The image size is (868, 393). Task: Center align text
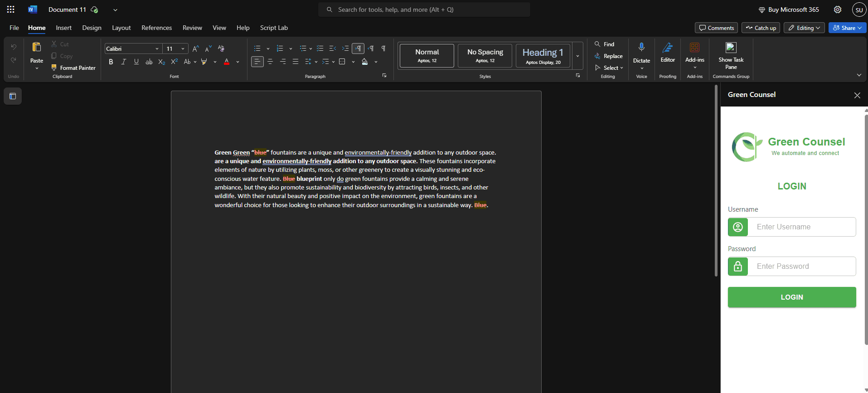click(270, 62)
